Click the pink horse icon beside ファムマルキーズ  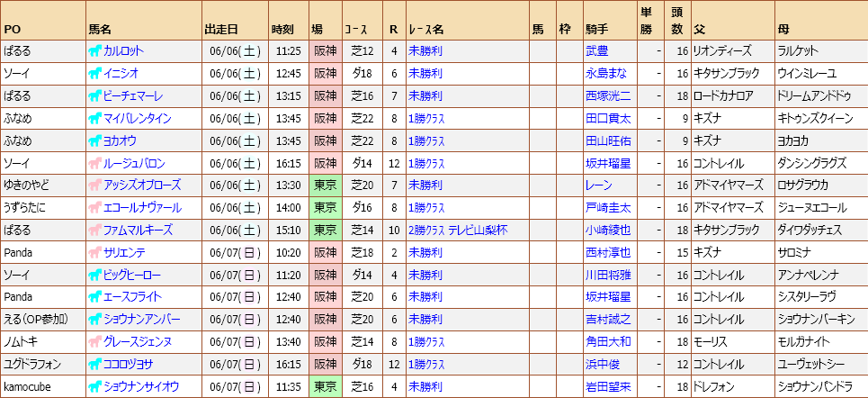tap(94, 230)
